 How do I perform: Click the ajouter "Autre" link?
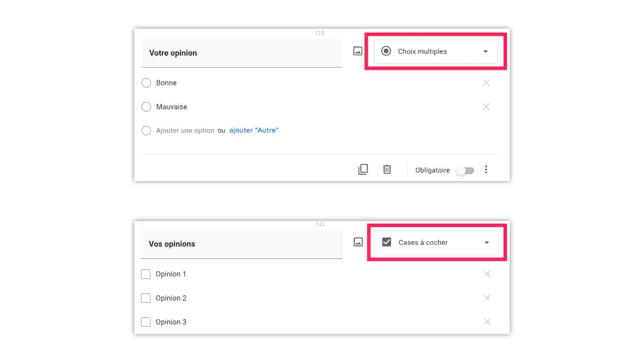click(254, 130)
